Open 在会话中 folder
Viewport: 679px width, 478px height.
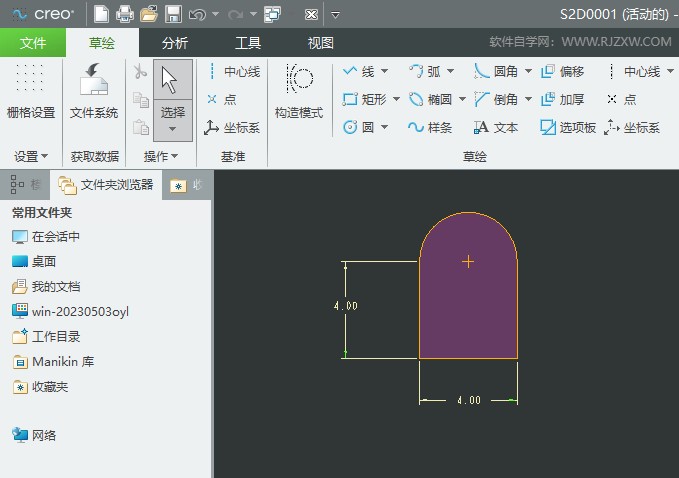(x=46, y=237)
